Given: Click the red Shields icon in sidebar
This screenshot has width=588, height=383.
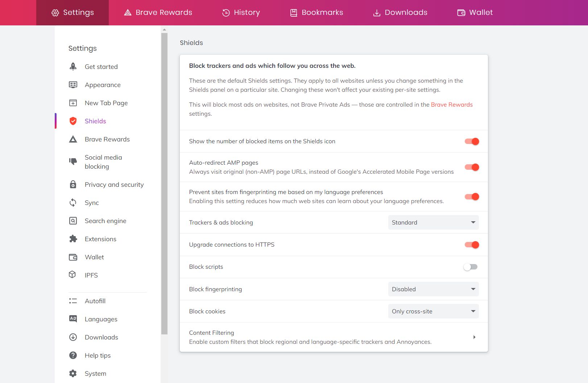Looking at the screenshot, I should [x=73, y=121].
